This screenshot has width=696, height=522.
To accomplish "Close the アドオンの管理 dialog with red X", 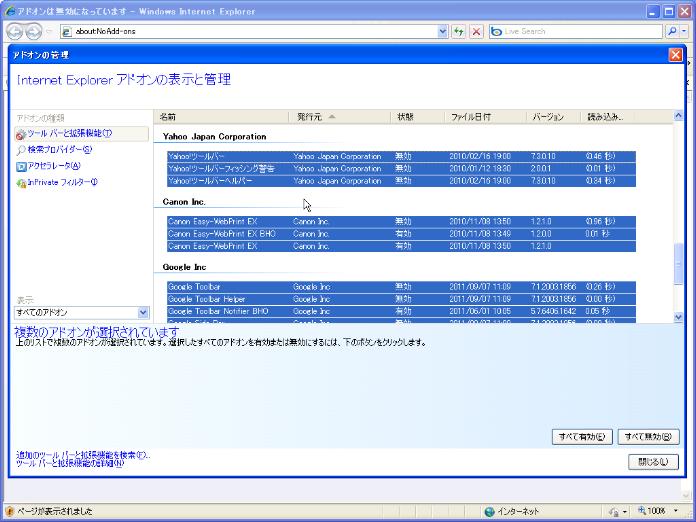I will point(675,55).
